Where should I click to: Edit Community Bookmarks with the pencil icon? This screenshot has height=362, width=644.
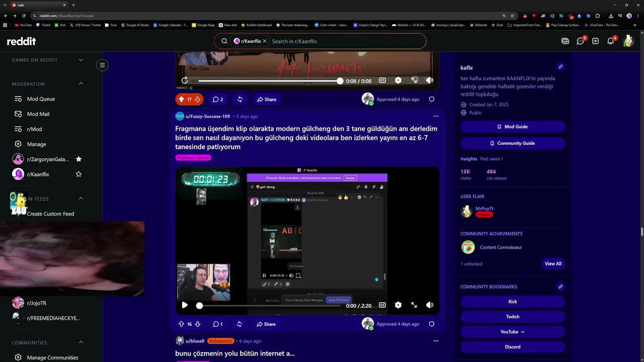click(560, 287)
